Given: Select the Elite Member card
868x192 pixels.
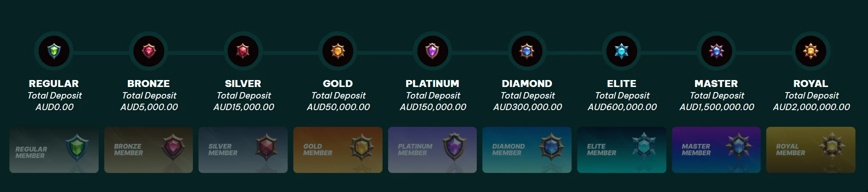Looking at the screenshot, I should pyautogui.click(x=622, y=150).
